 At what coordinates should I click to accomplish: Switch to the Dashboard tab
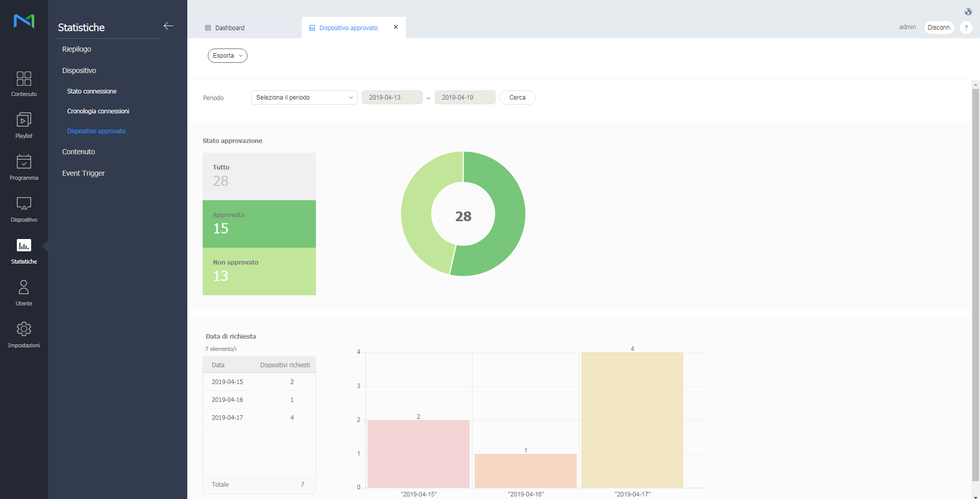click(x=230, y=28)
